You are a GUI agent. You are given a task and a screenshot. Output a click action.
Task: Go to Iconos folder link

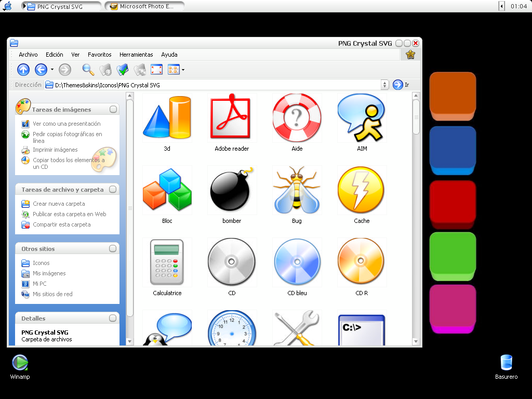point(41,263)
